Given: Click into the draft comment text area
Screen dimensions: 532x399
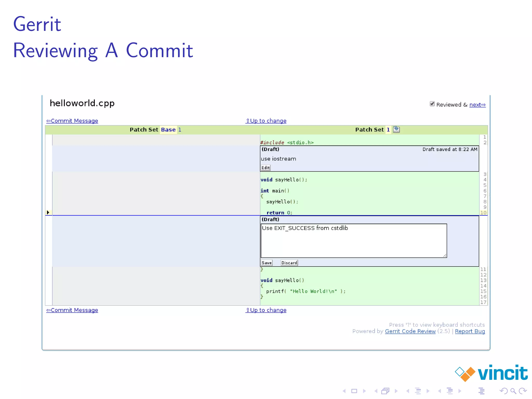Looking at the screenshot, I should 354,241.
